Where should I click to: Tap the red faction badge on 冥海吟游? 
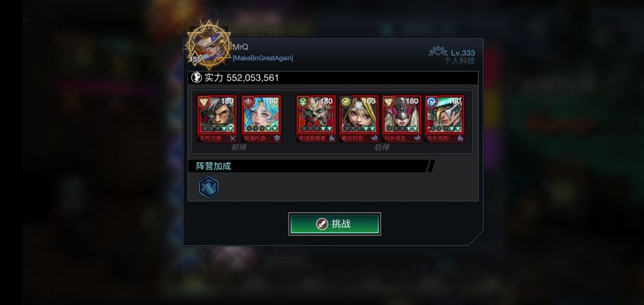248,102
